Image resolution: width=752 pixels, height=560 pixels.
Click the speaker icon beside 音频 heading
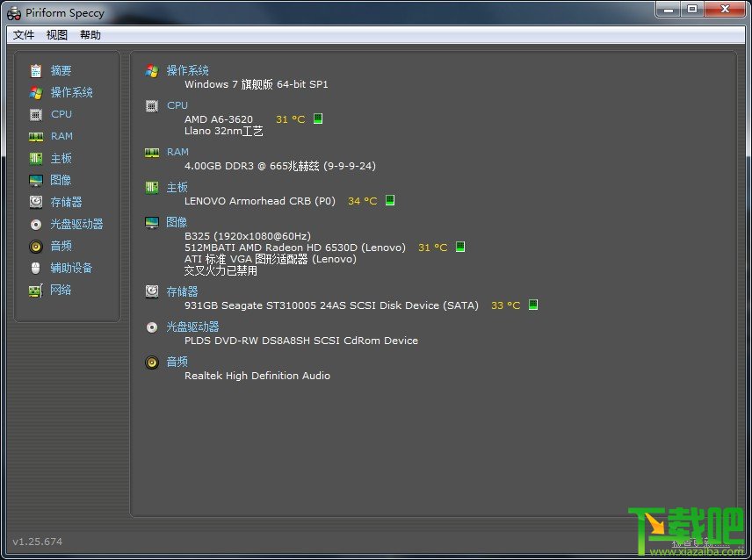[152, 363]
